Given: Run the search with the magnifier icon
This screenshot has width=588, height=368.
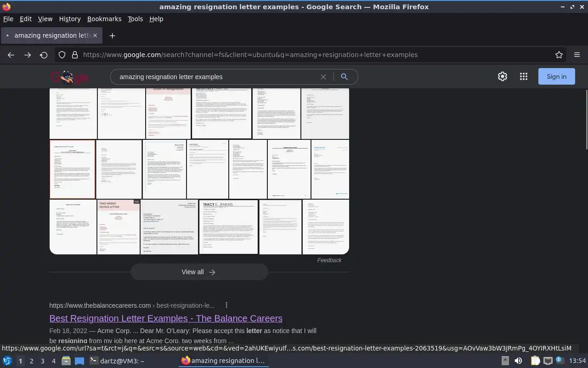Looking at the screenshot, I should (344, 77).
